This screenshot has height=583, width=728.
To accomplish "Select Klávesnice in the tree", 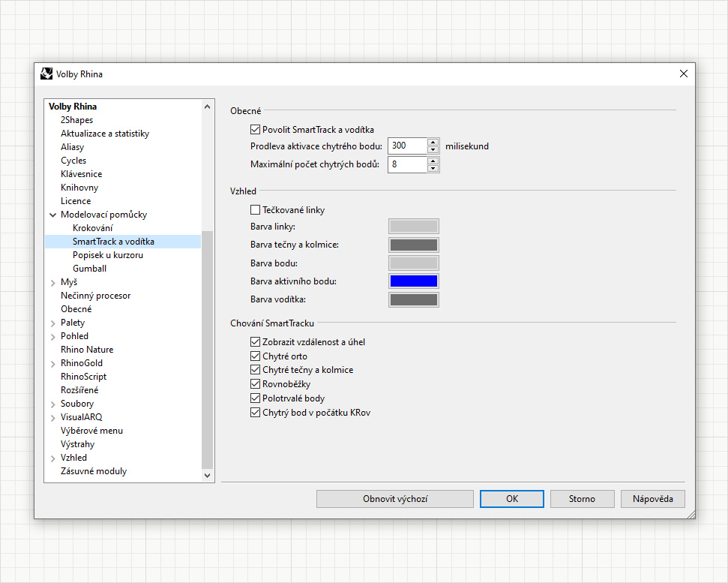I will [81, 174].
